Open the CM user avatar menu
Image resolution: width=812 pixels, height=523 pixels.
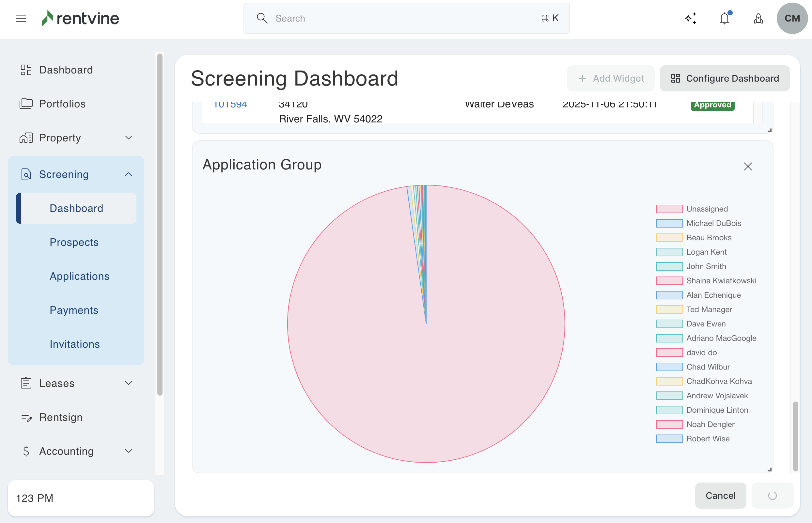[792, 18]
